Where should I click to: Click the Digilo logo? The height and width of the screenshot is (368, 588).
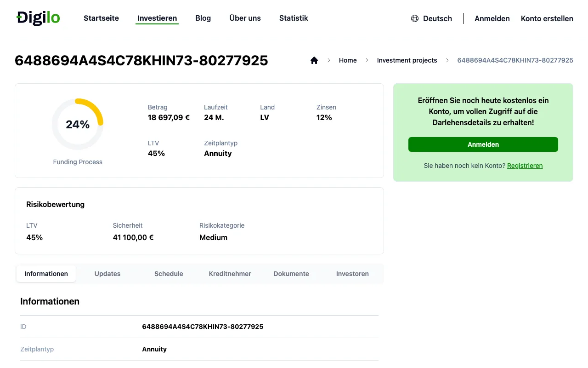click(x=38, y=18)
